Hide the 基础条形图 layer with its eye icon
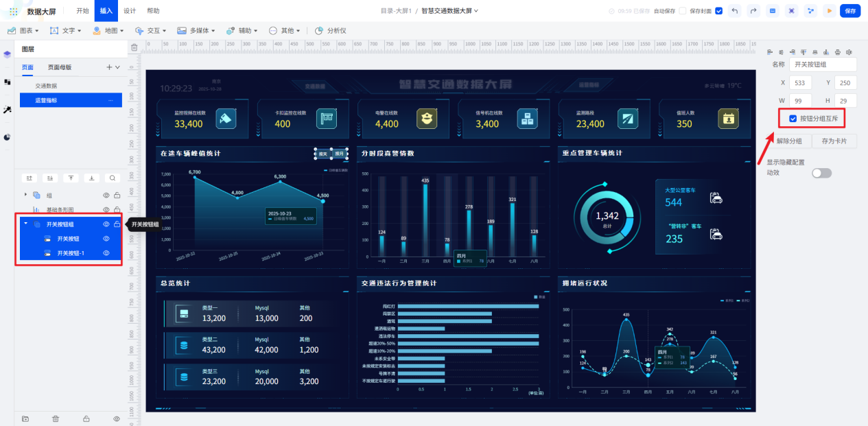The image size is (868, 426). pos(106,210)
